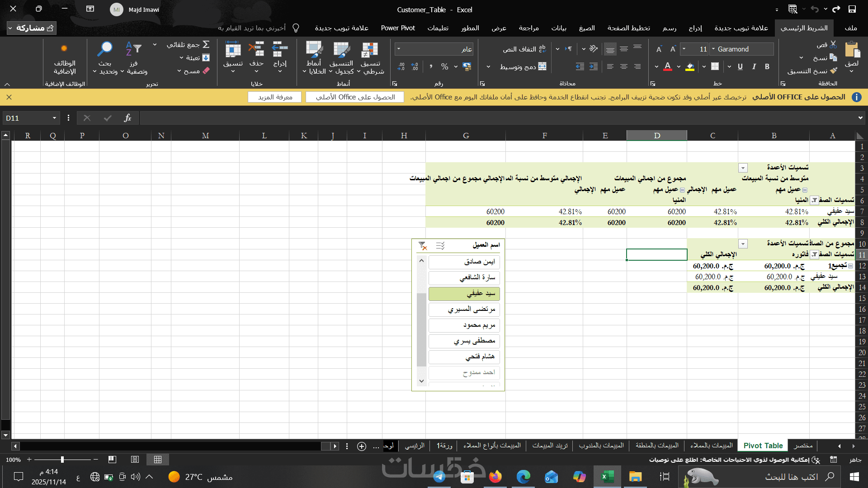868x488 pixels.
Task: Click the yellow fill color bucket
Action: [x=690, y=67]
